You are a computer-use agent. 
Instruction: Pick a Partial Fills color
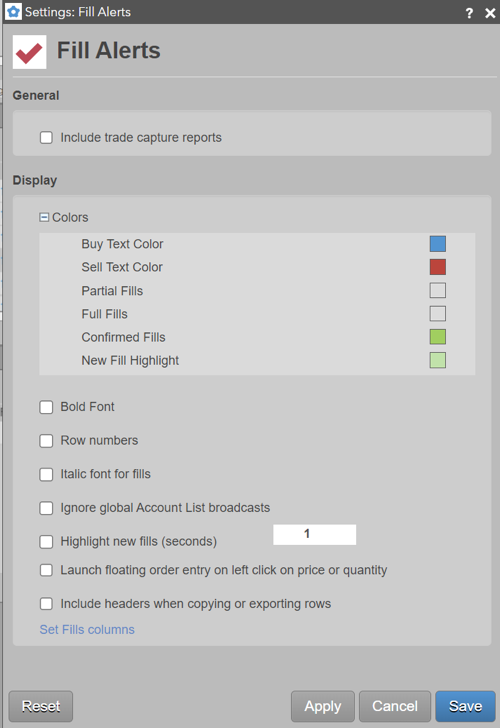coord(438,291)
